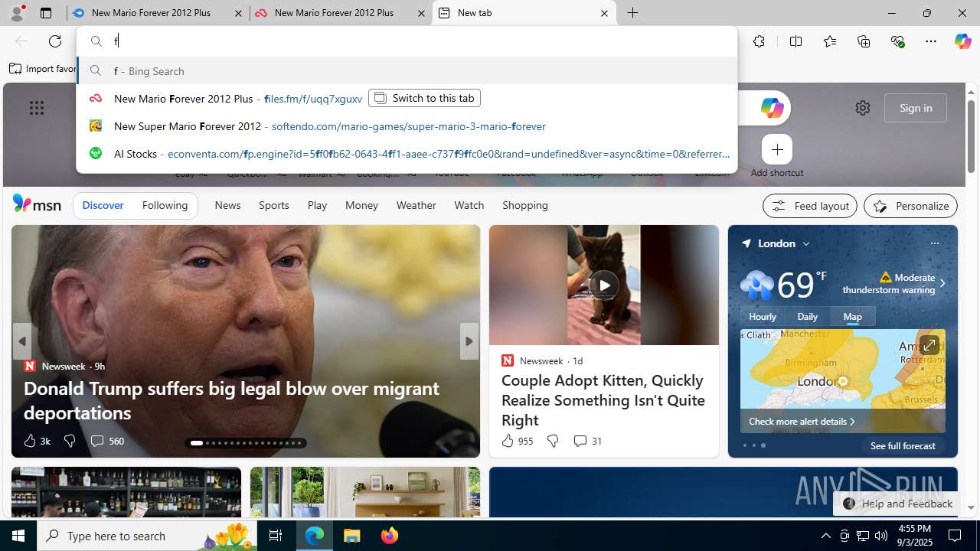Choose the AI Stocks suggestion
This screenshot has height=551, width=980.
(407, 153)
